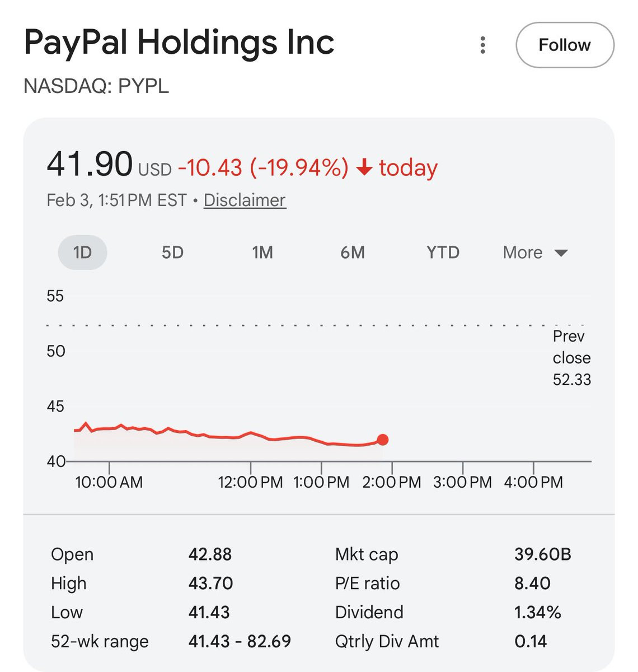Open the three-dot more options menu
The image size is (638, 672).
[x=482, y=45]
